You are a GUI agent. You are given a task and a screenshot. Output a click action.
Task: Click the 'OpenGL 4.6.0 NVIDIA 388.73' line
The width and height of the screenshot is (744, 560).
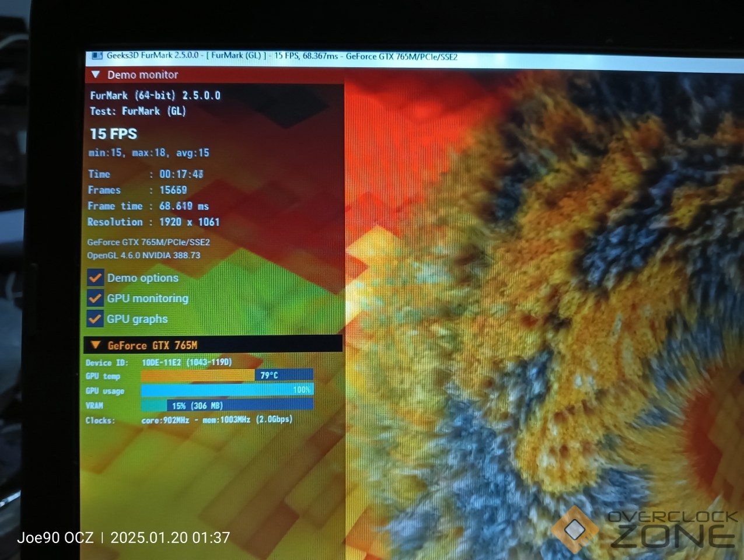pyautogui.click(x=144, y=256)
